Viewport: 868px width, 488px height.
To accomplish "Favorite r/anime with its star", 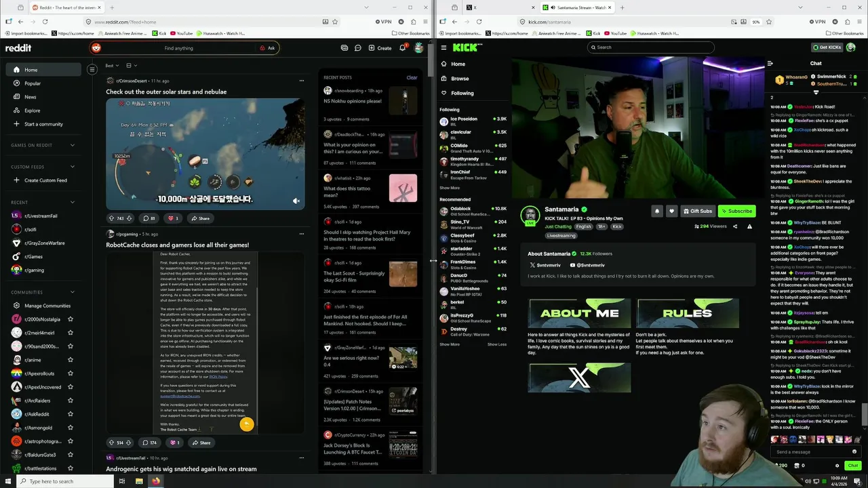I will 70,360.
